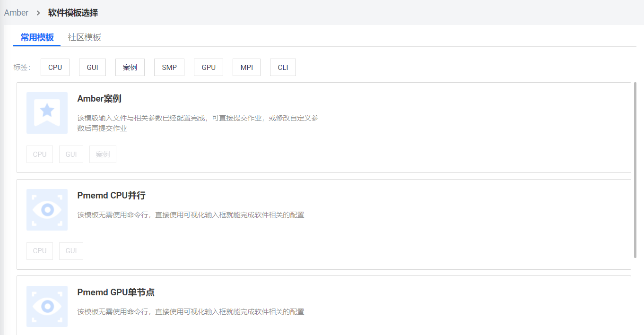Viewport: 644px width, 335px height.
Task: Click the Pmemd CPU并行 eye icon
Action: pos(47,210)
